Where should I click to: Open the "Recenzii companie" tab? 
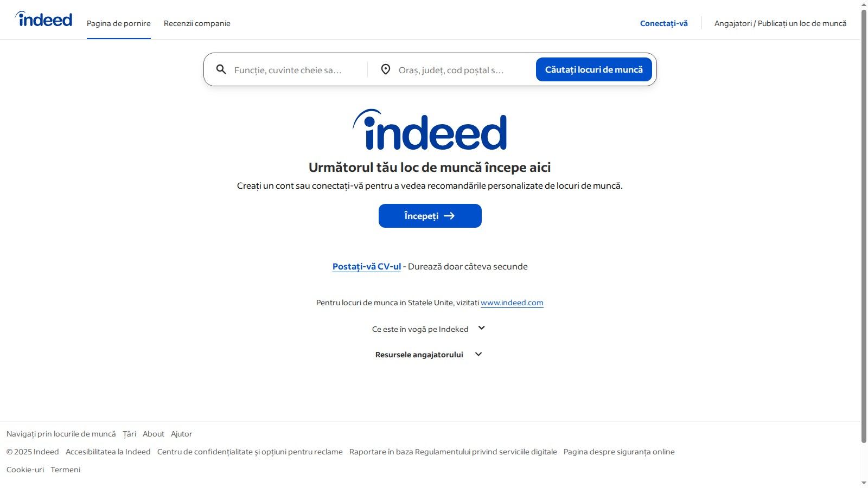coord(197,23)
